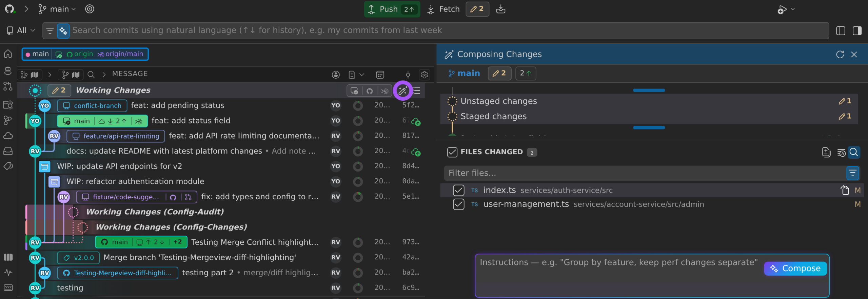
Task: Open the cloud icon in the left sidebar
Action: click(x=8, y=136)
